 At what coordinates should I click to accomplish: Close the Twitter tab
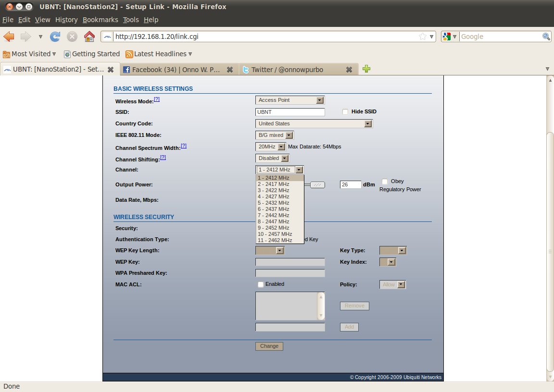click(x=349, y=70)
